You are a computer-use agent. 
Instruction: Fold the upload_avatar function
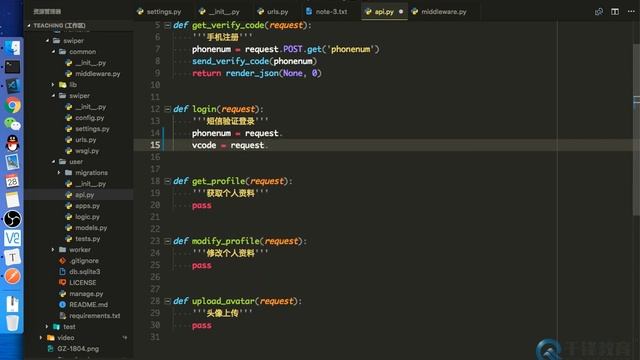pos(167,301)
